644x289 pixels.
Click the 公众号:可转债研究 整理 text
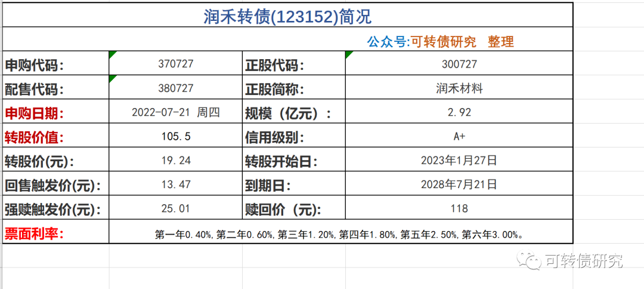pos(440,41)
